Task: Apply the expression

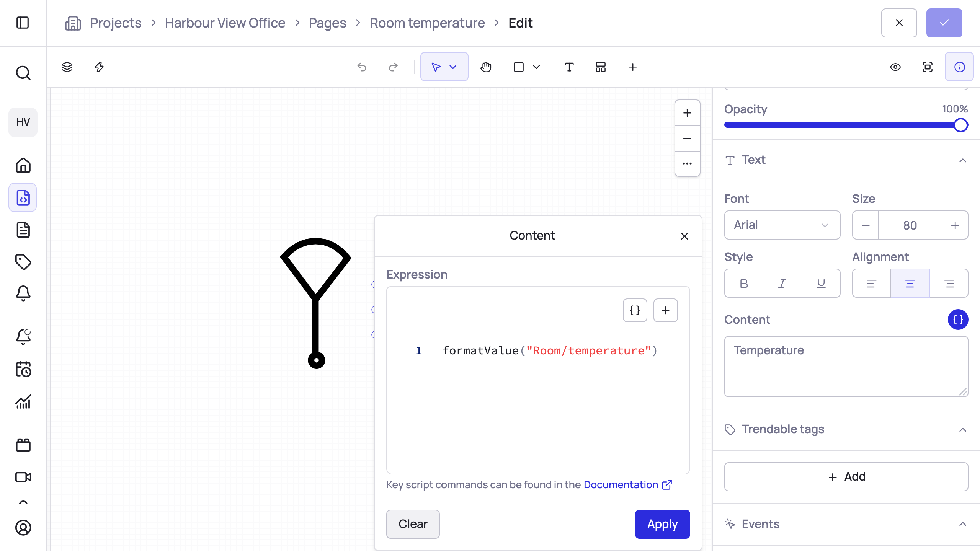Action: coord(662,524)
